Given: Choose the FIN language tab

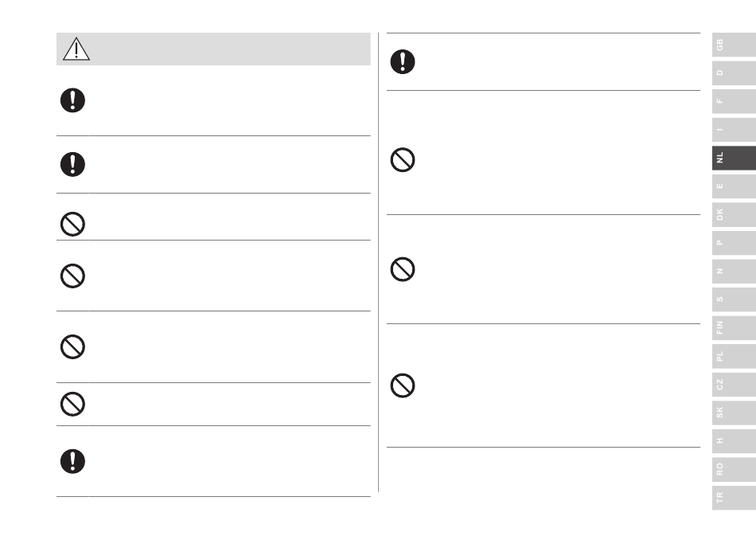Looking at the screenshot, I should (x=734, y=327).
